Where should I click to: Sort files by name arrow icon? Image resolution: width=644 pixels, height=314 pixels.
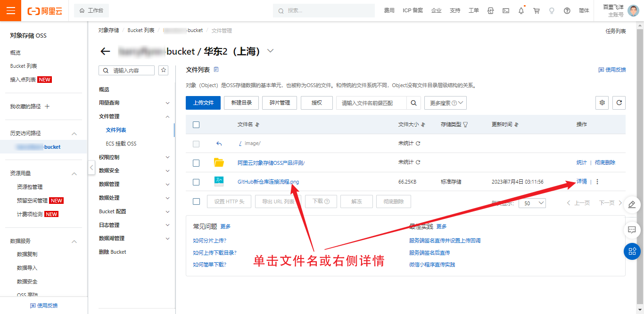click(257, 125)
